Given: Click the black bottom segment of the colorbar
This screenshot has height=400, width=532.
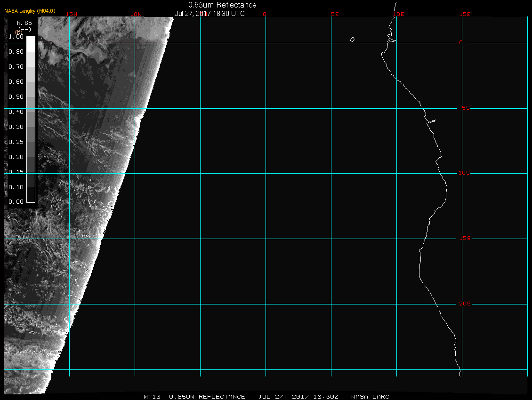Looking at the screenshot, I should tap(31, 195).
